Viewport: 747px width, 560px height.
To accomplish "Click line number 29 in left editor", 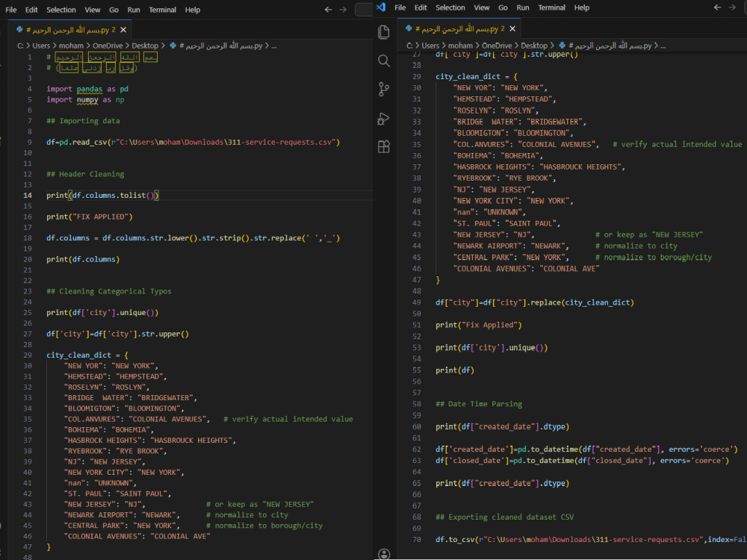I will pyautogui.click(x=28, y=355).
